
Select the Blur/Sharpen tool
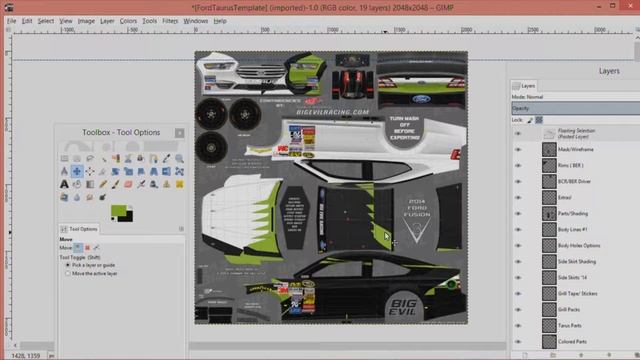(77, 198)
